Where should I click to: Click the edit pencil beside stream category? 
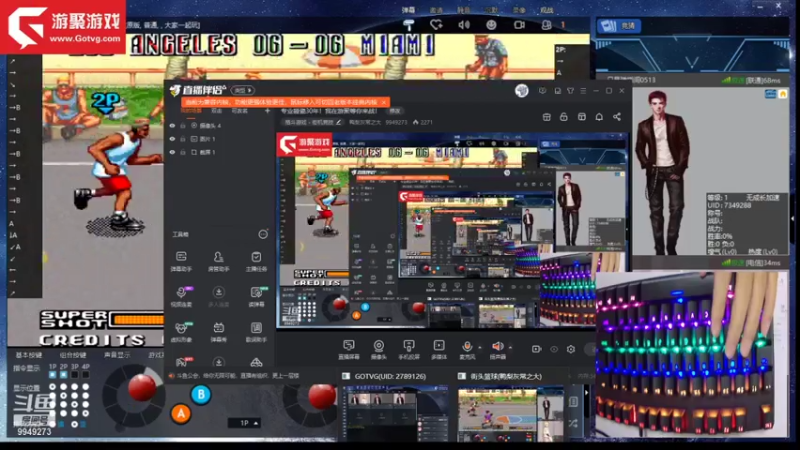[x=339, y=122]
